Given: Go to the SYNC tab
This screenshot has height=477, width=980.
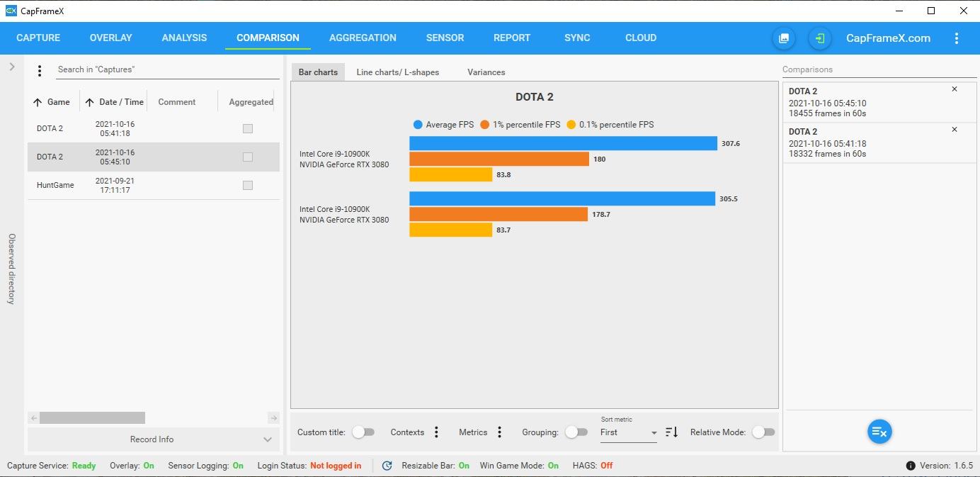Looking at the screenshot, I should click(x=577, y=38).
